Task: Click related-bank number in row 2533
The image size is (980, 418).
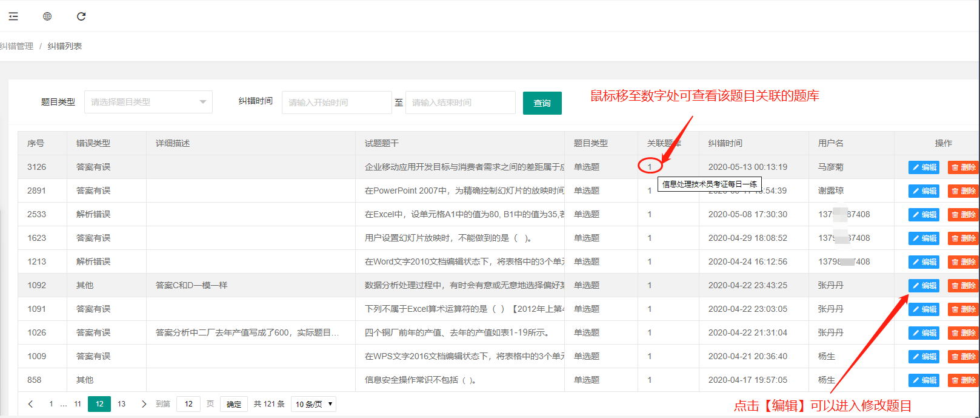Action: coord(650,214)
